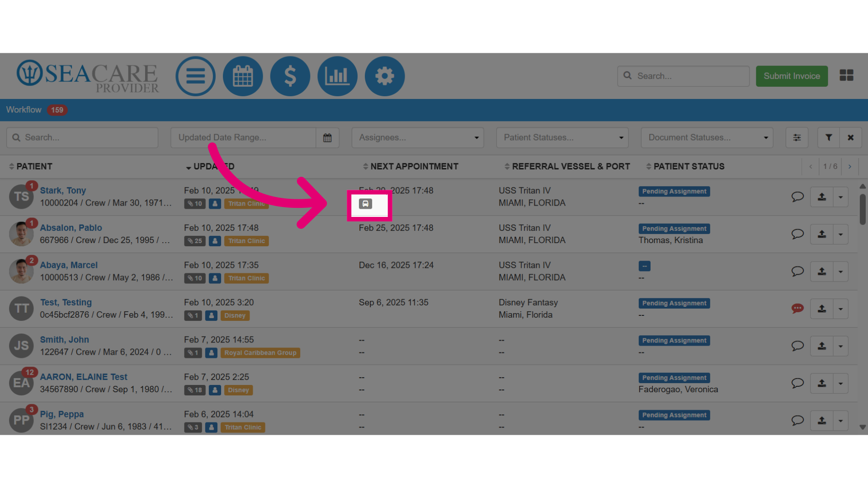Click Updated Date Range input field
The width and height of the screenshot is (868, 488).
(243, 137)
